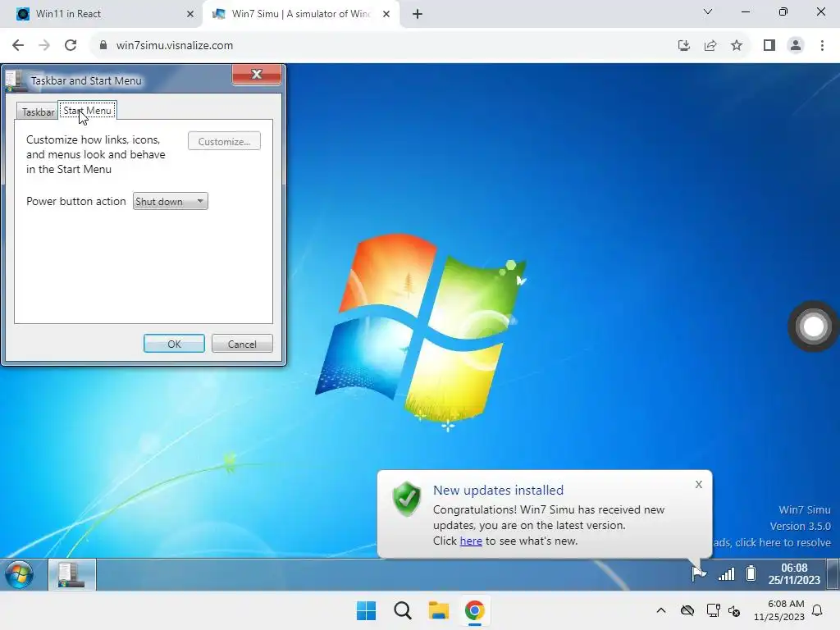Open a new browser tab
The width and height of the screenshot is (840, 630).
tap(418, 14)
